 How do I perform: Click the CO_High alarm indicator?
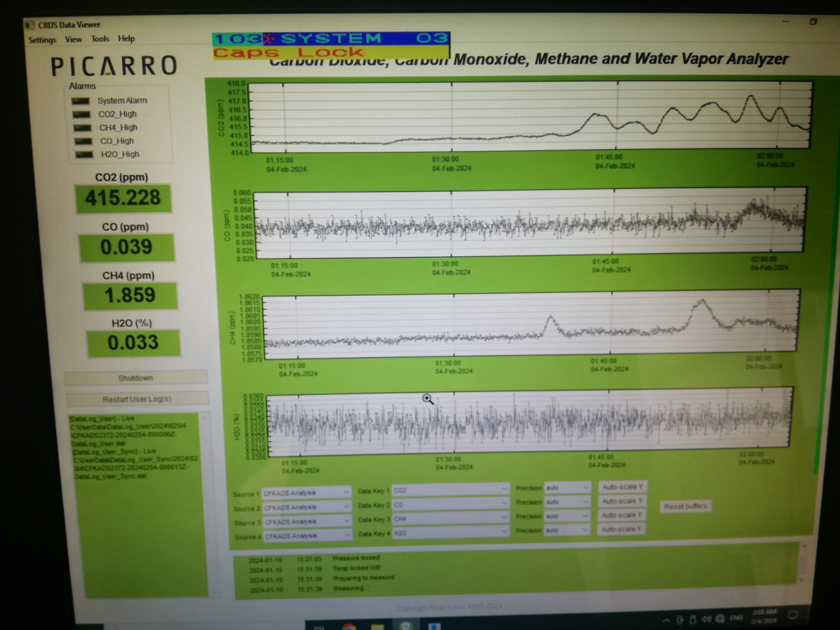[83, 142]
